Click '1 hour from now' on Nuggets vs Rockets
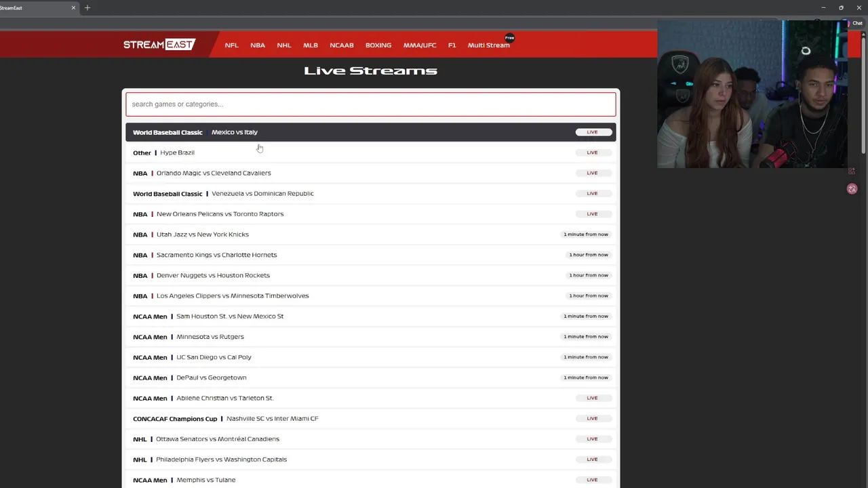This screenshot has height=488, width=868. pyautogui.click(x=589, y=275)
